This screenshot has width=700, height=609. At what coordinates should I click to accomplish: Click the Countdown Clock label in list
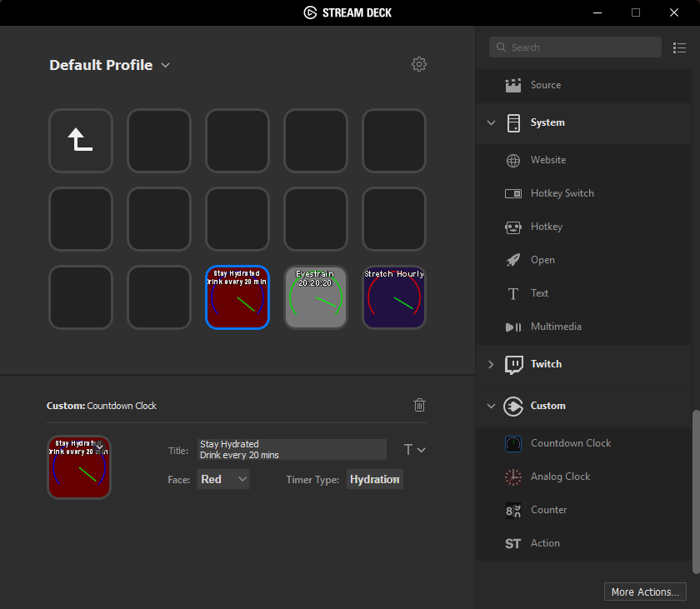571,443
